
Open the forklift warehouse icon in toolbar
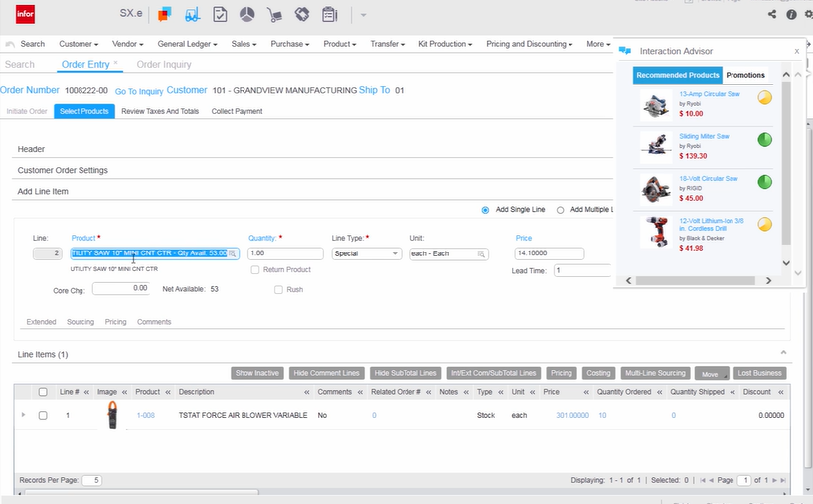192,15
